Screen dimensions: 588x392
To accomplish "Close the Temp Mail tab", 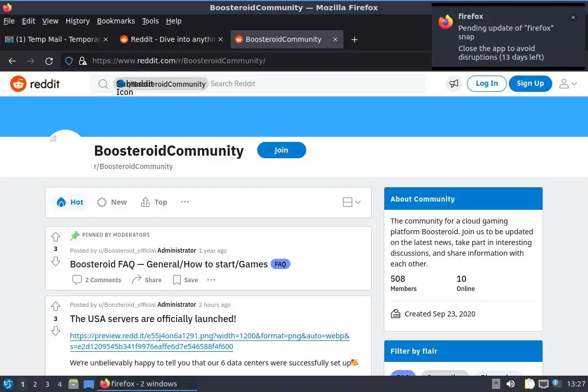I will coord(106,39).
